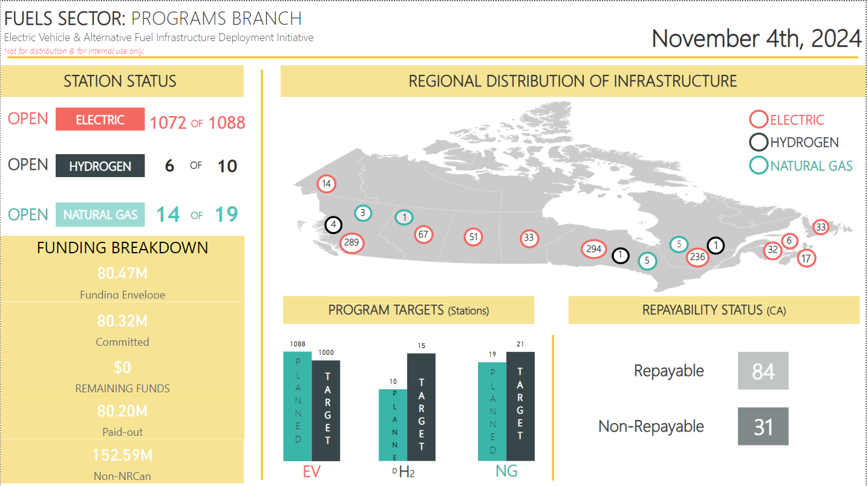Click the red 1088 total in Station Status

coord(227,123)
